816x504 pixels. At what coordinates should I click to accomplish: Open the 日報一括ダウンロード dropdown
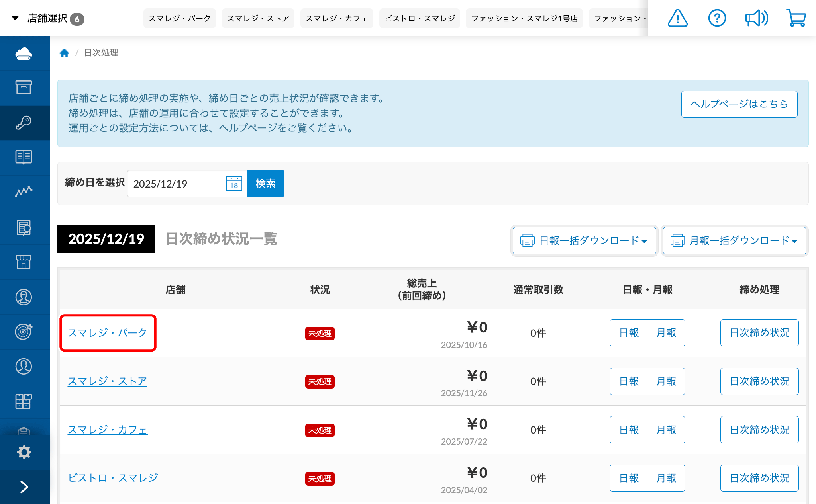pyautogui.click(x=584, y=240)
